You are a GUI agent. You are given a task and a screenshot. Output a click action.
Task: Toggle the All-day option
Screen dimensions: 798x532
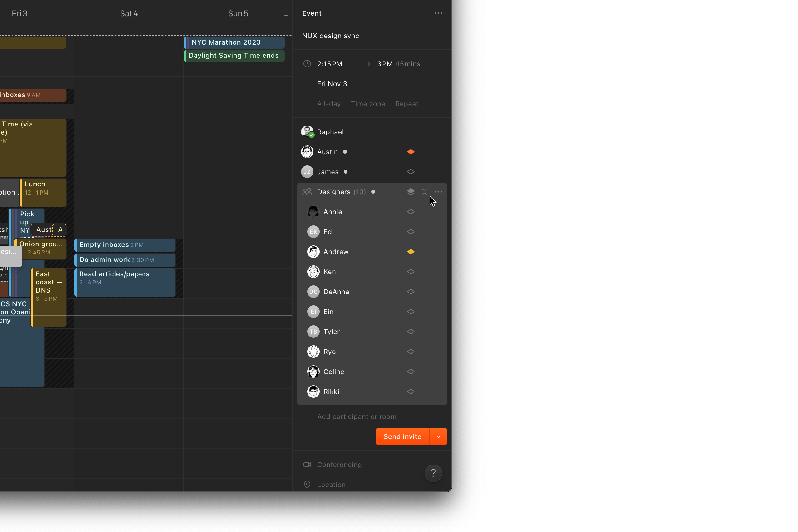(328, 104)
